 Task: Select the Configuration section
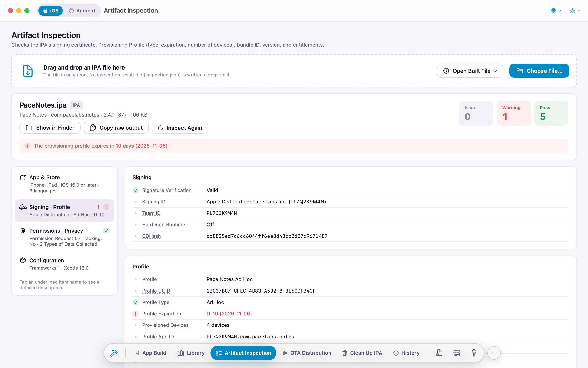pos(64,264)
